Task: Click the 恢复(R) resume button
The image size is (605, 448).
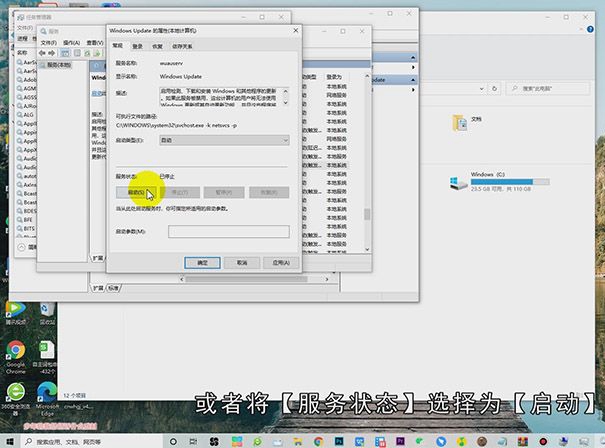Action: coord(269,192)
